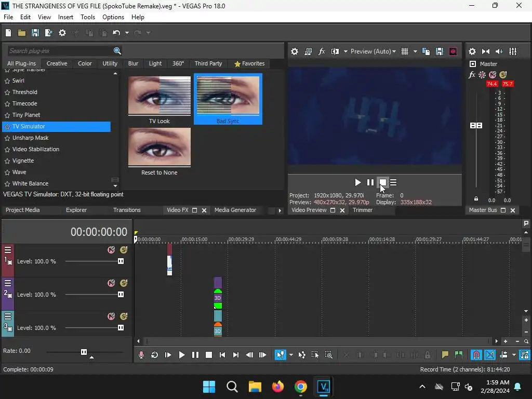
Task: Open video preview properties gear icon
Action: click(x=295, y=51)
